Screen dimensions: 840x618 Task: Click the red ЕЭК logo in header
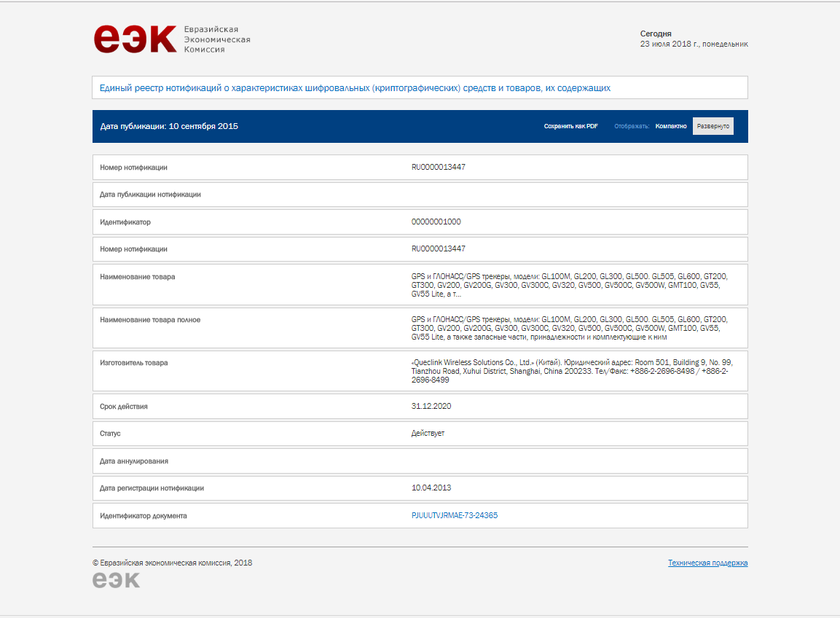pos(135,39)
